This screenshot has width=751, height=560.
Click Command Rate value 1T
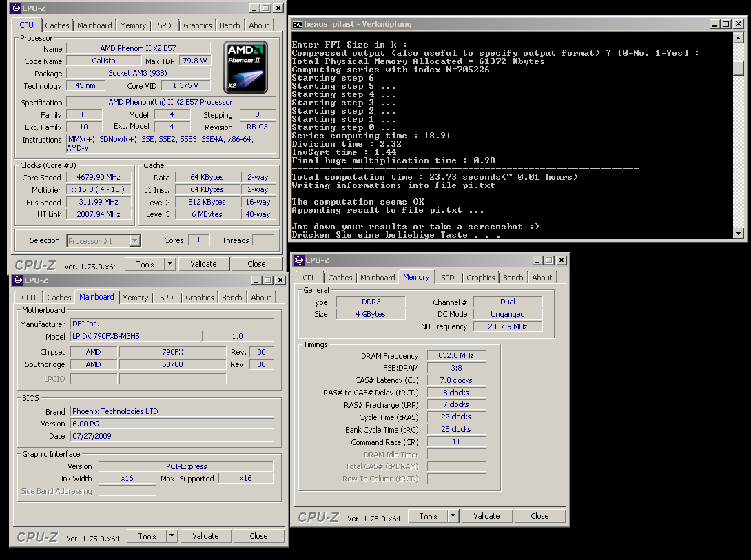[456, 442]
